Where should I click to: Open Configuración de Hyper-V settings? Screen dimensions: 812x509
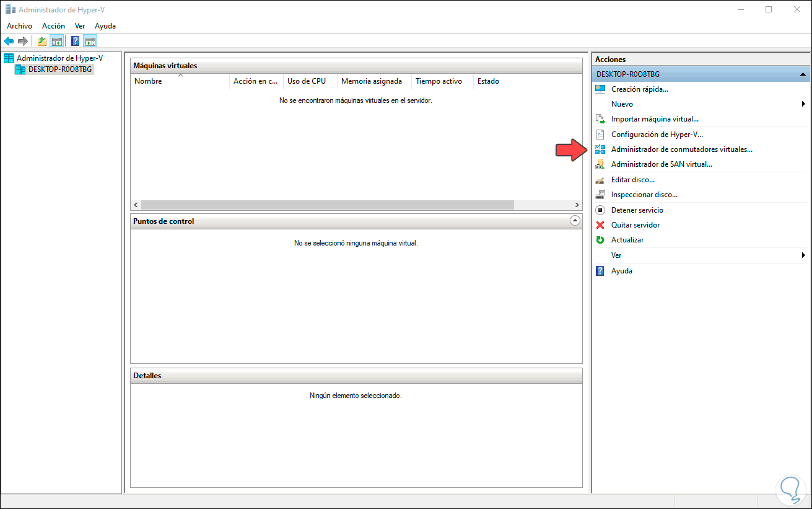tap(657, 134)
